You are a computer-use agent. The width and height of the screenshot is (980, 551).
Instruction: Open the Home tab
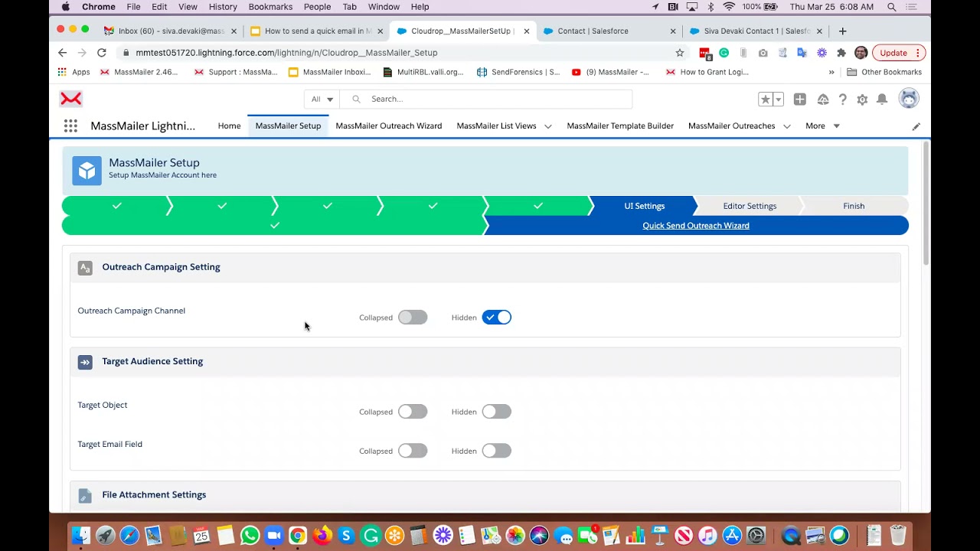coord(229,126)
